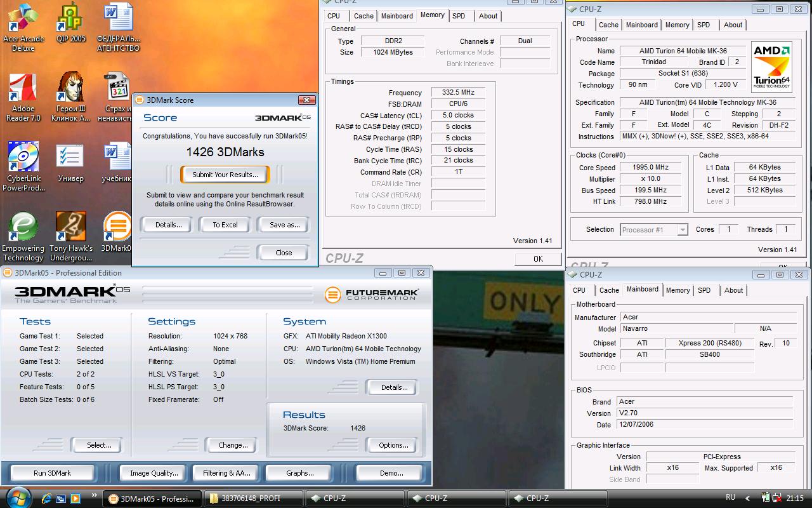
Task: Switch to CPU tab in CPU-Z Mainboard window
Action: pyautogui.click(x=579, y=290)
